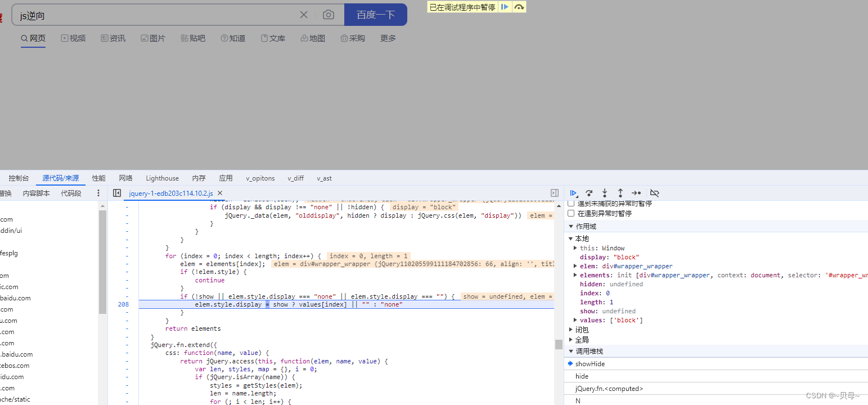The width and height of the screenshot is (868, 405).
Task: Select the hide call stack frame
Action: click(716, 376)
